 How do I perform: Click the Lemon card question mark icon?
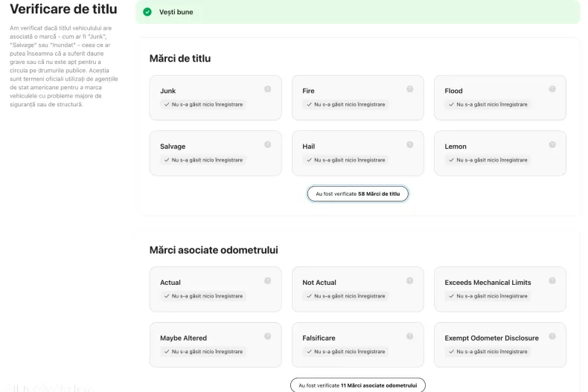552,144
